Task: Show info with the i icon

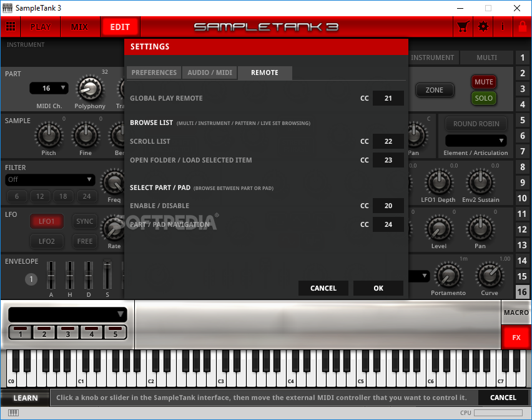Action: [503, 26]
